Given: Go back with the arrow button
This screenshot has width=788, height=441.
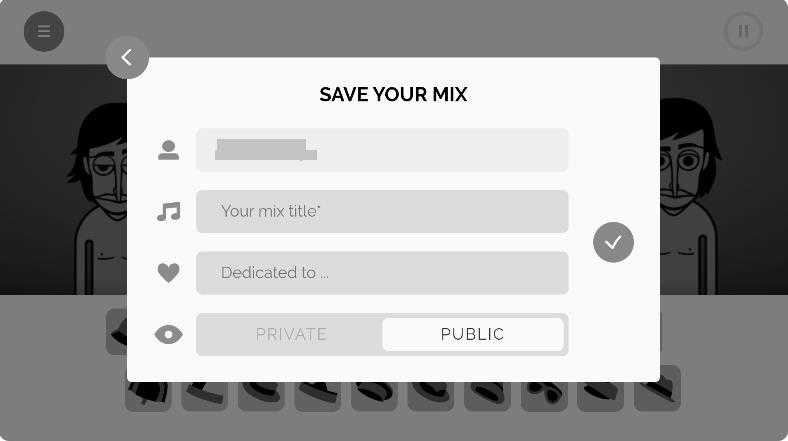Looking at the screenshot, I should pos(127,58).
